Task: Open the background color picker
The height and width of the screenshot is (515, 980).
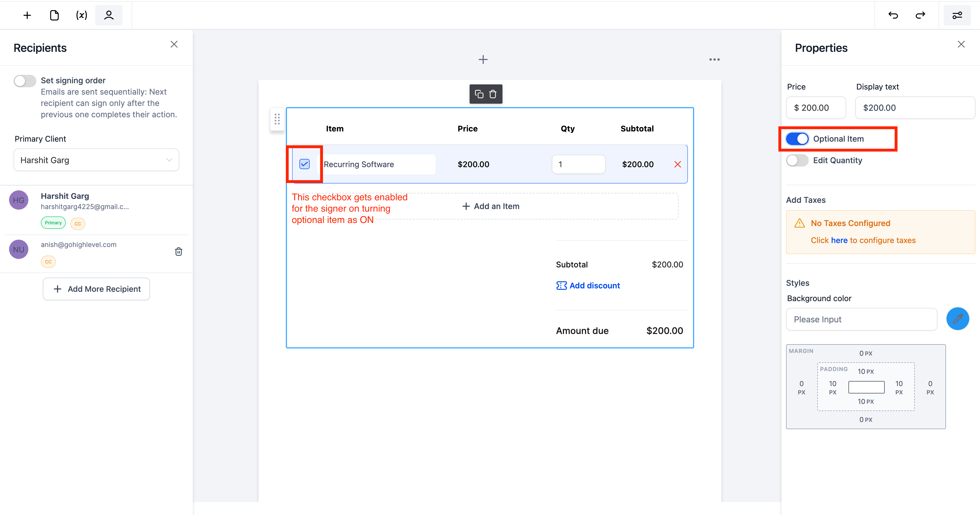Action: [958, 319]
